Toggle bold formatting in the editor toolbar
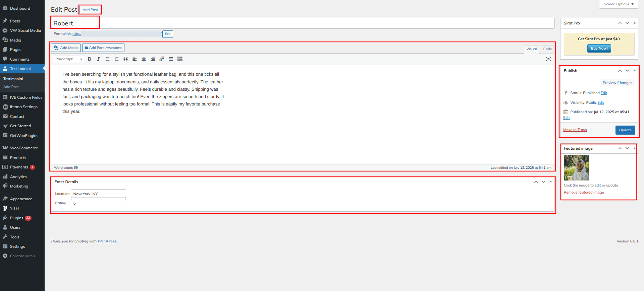 click(x=90, y=59)
